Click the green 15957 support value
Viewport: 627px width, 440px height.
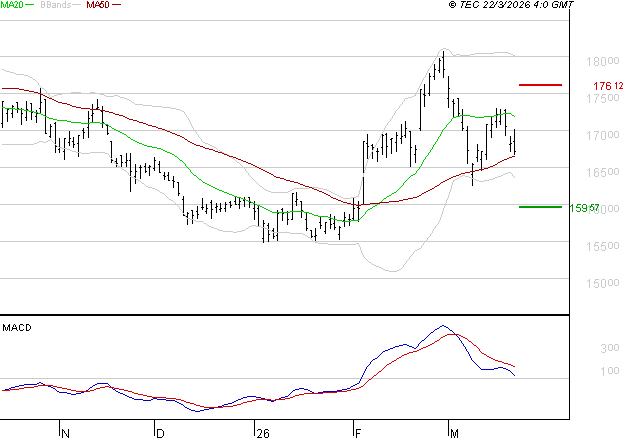tap(584, 208)
